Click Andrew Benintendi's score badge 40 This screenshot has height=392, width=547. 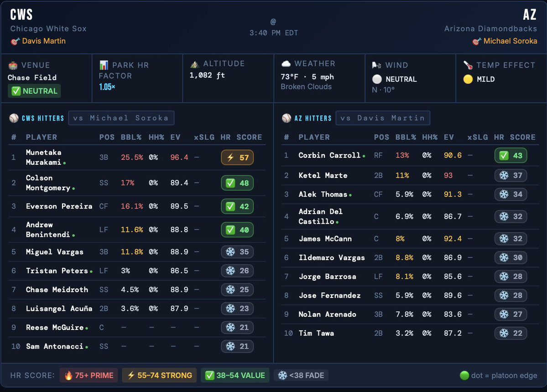coord(237,230)
